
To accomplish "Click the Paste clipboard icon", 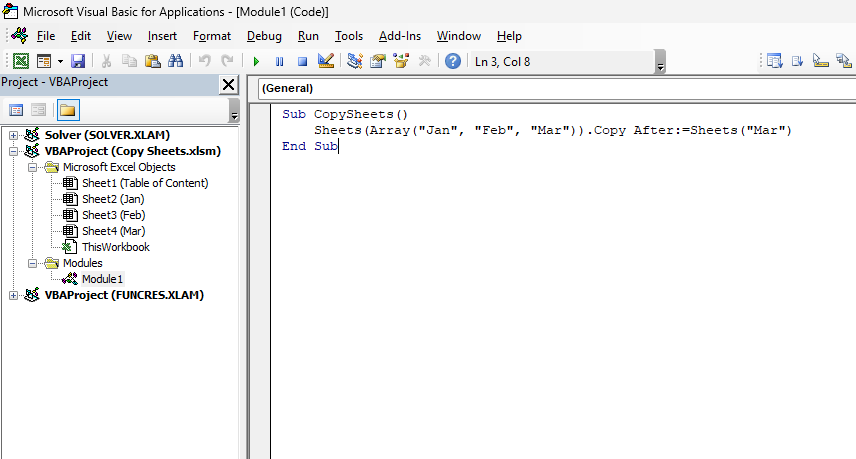I will pyautogui.click(x=152, y=61).
